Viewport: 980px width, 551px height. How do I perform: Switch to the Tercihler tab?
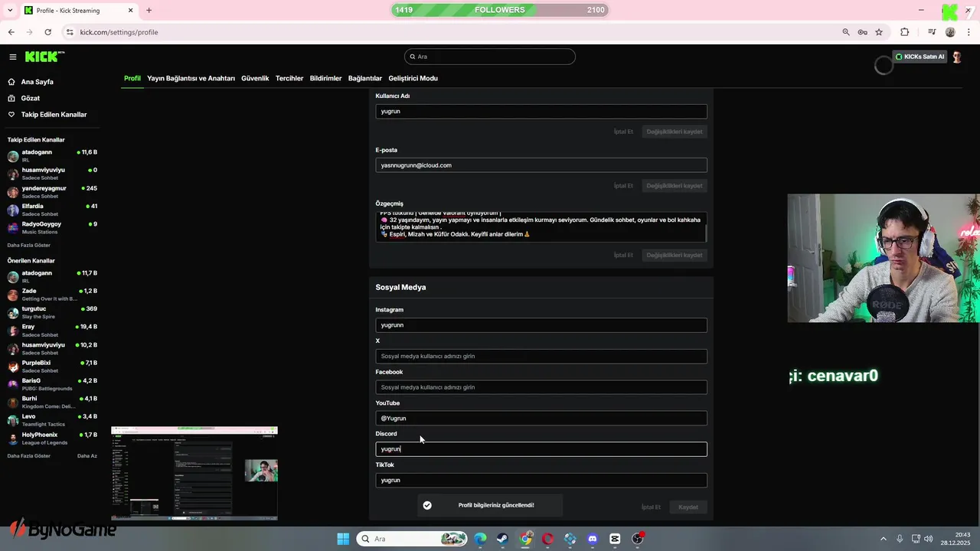pos(289,78)
